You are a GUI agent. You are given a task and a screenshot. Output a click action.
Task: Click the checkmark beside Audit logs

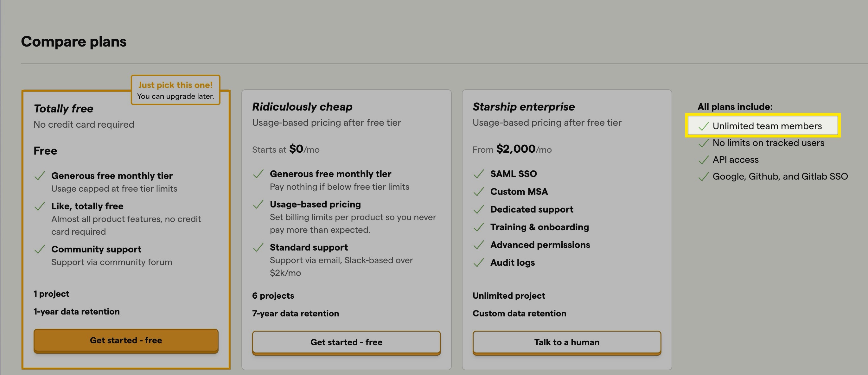click(x=479, y=263)
